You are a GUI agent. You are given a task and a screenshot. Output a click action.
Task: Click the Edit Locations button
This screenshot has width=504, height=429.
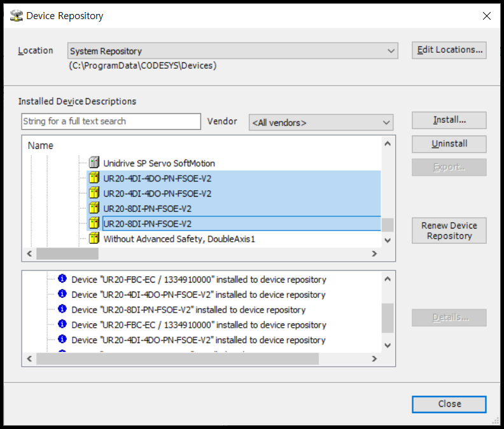[449, 50]
